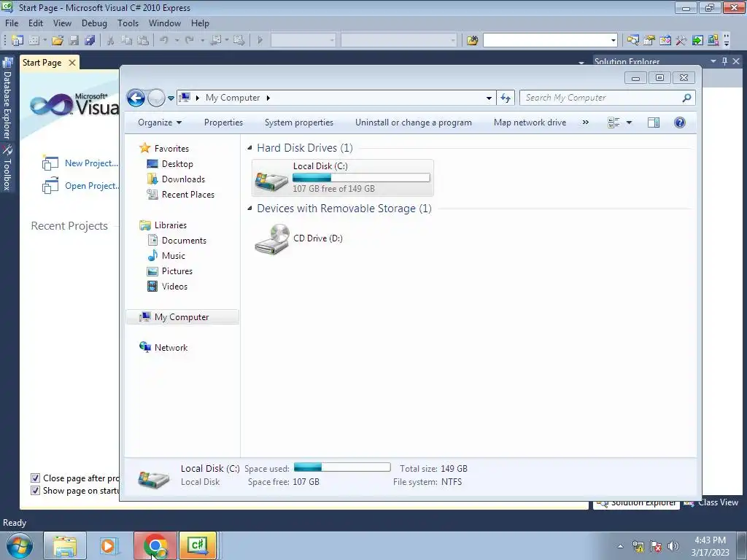The height and width of the screenshot is (560, 747).
Task: Open the Help menu
Action: point(200,23)
